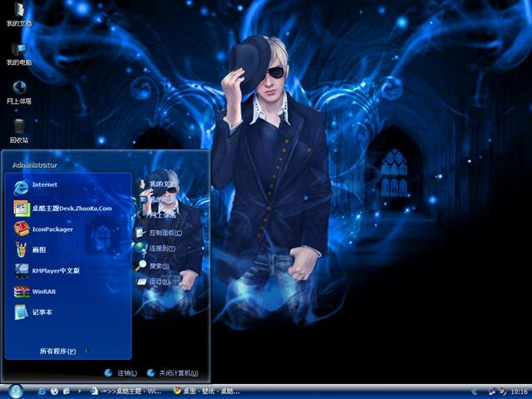The image size is (532, 399).
Task: Click the run icon beside 运行(R)
Action: pos(141,282)
